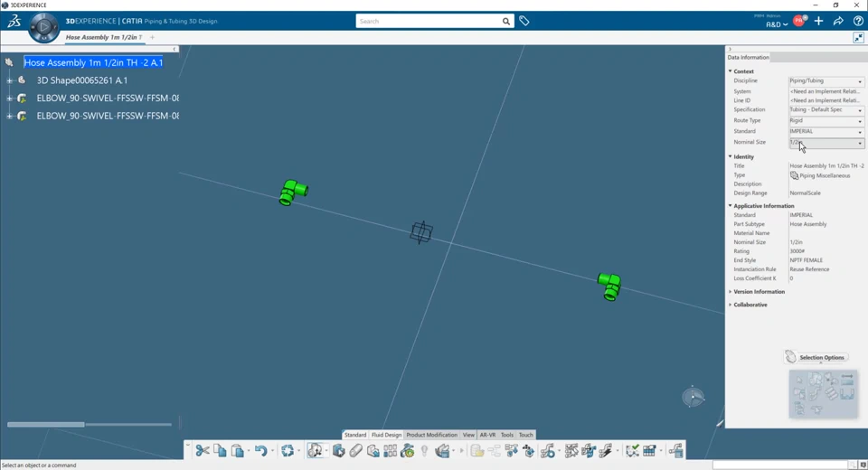
Task: Collapse the tree panel with arrow
Action: tap(175, 50)
